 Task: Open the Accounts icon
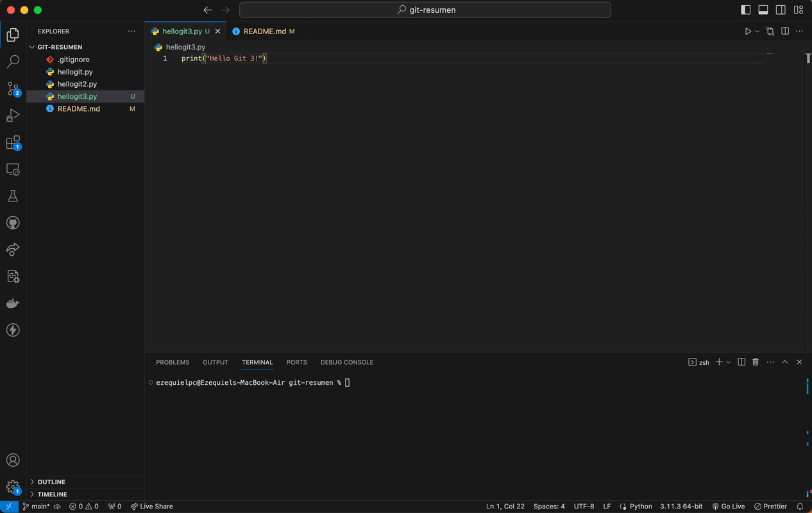pos(13,460)
